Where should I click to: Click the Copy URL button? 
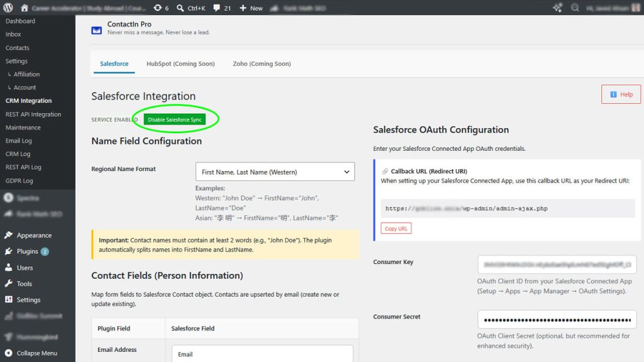pyautogui.click(x=396, y=229)
